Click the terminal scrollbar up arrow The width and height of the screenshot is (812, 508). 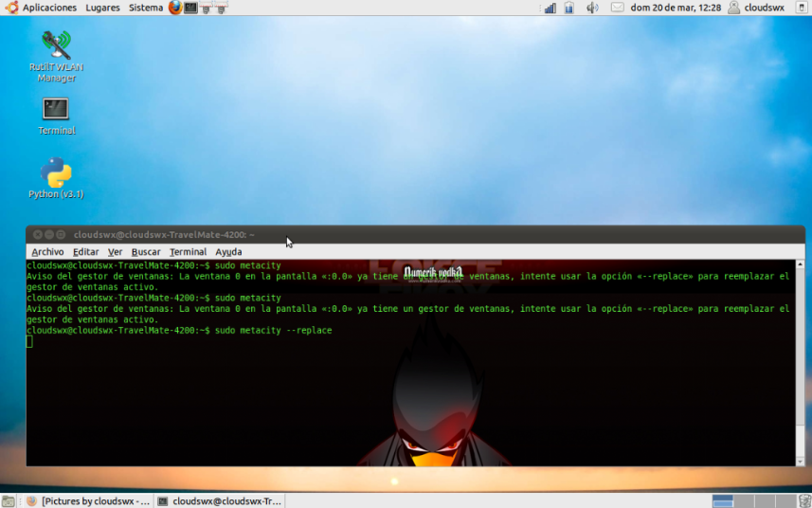click(x=800, y=264)
